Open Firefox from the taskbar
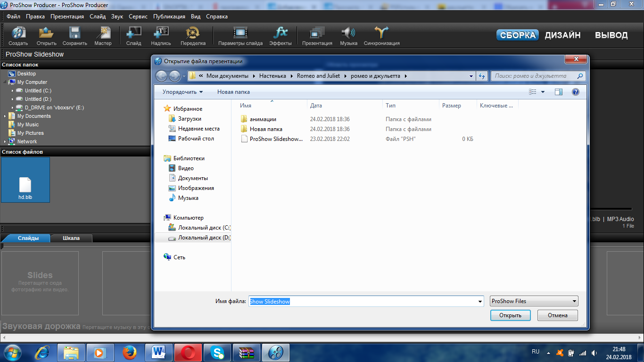This screenshot has width=644, height=362. tap(129, 352)
